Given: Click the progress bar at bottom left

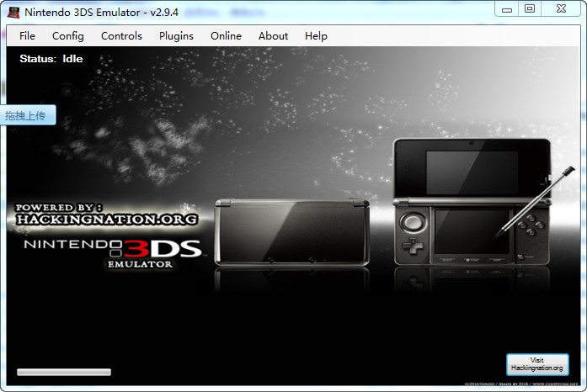Looking at the screenshot, I should (64, 372).
